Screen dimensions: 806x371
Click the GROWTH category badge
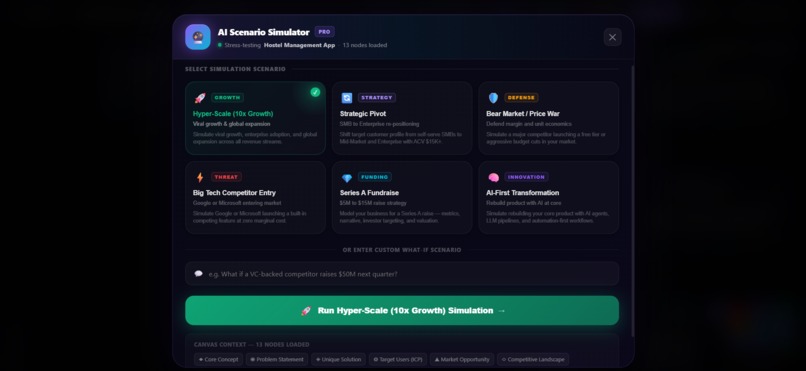(x=227, y=98)
